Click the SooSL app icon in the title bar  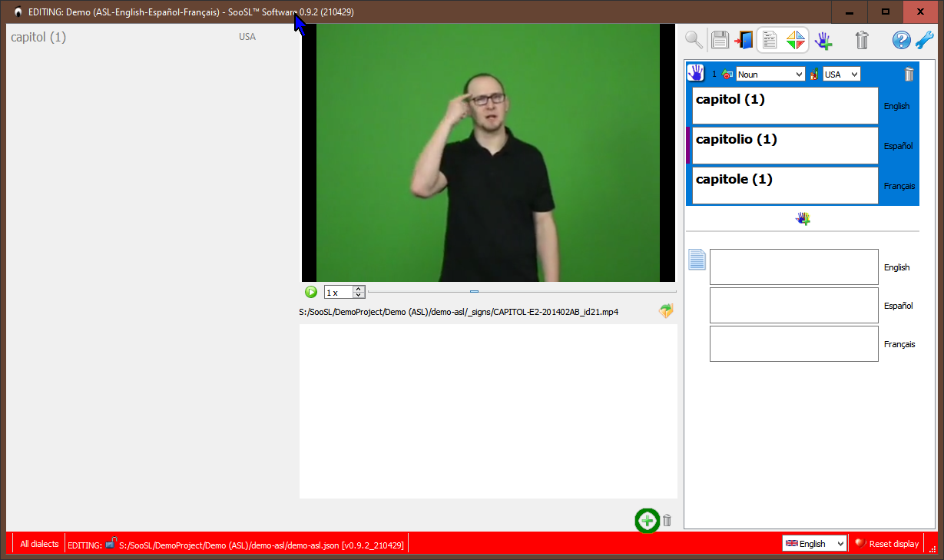click(x=18, y=12)
